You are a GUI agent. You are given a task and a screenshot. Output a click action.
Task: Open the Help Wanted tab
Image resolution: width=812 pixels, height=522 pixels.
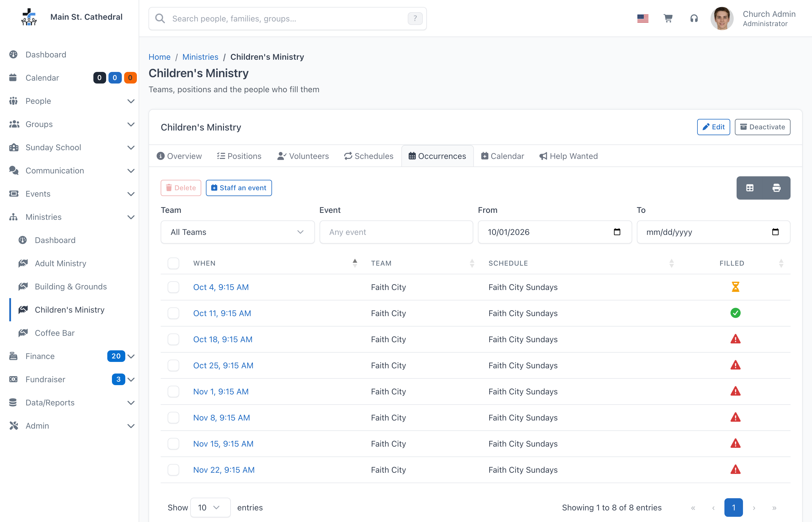pyautogui.click(x=569, y=156)
